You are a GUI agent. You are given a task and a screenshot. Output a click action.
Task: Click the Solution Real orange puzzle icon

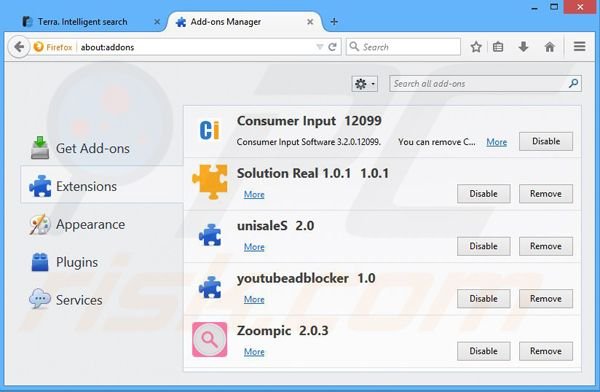pos(210,181)
